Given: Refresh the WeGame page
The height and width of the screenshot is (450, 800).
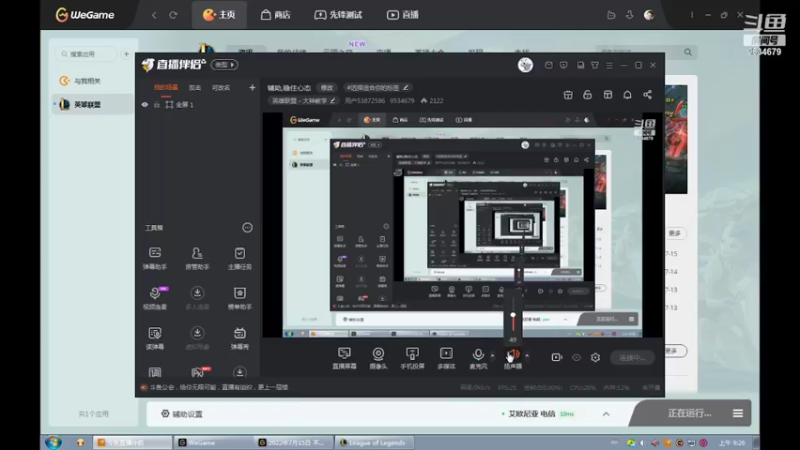Looking at the screenshot, I should (173, 15).
